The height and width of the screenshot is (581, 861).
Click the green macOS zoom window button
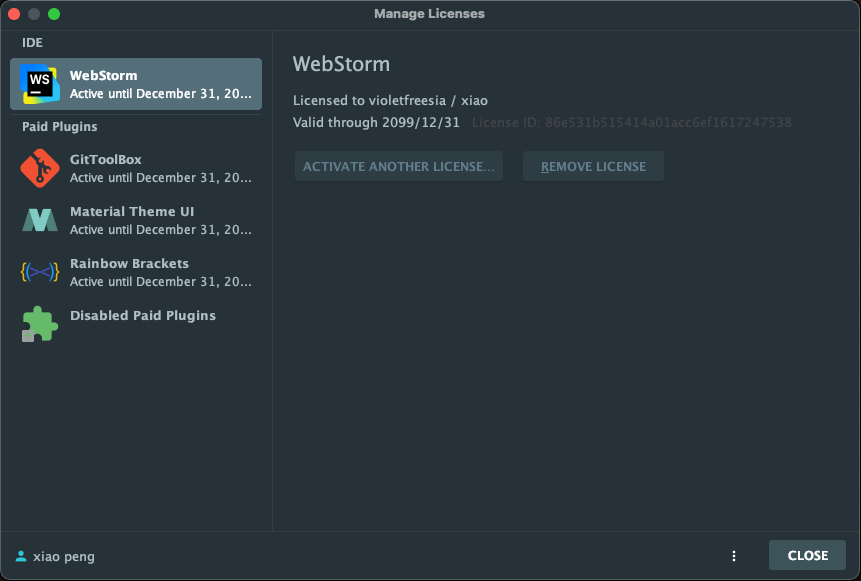coord(54,14)
